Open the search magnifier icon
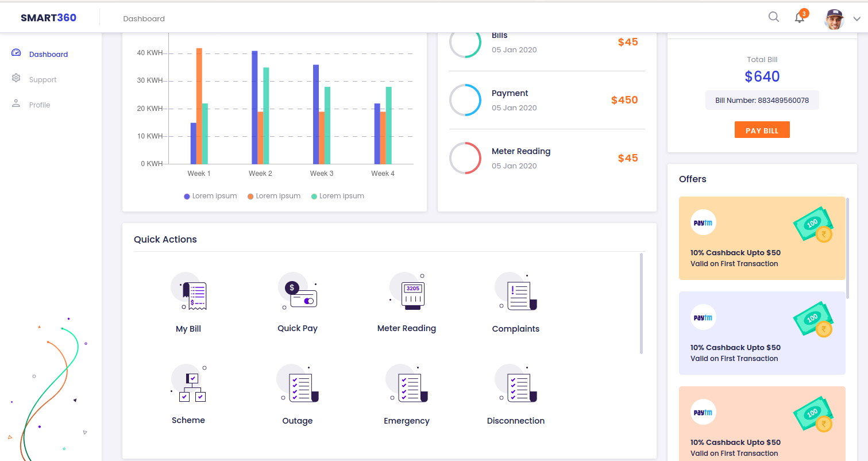The width and height of the screenshot is (868, 461). [774, 17]
